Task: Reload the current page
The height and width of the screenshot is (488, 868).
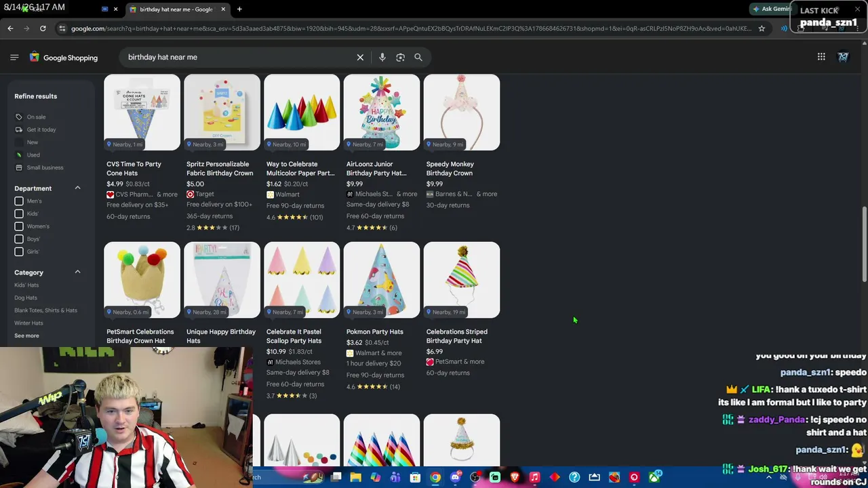Action: tap(43, 28)
